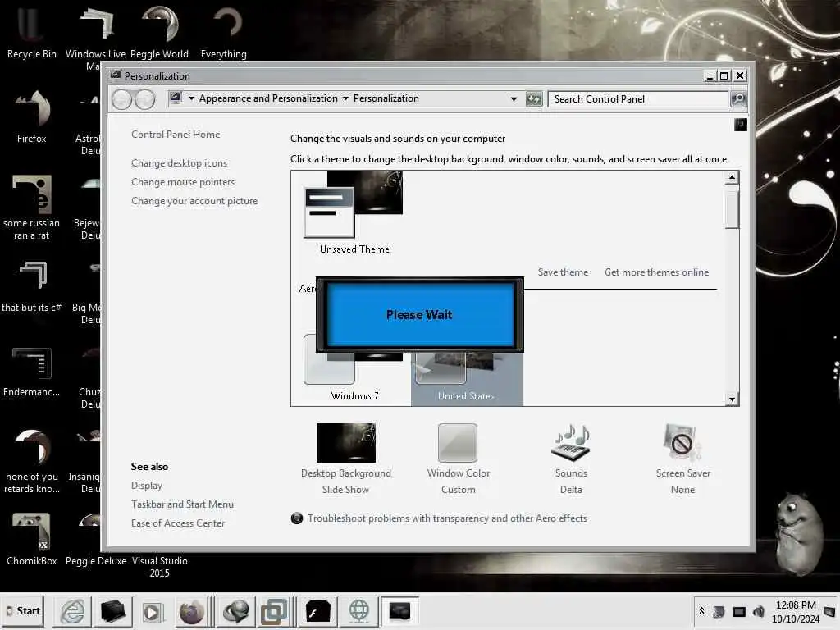The width and height of the screenshot is (840, 630).
Task: Open the Display link under See also
Action: click(x=146, y=486)
